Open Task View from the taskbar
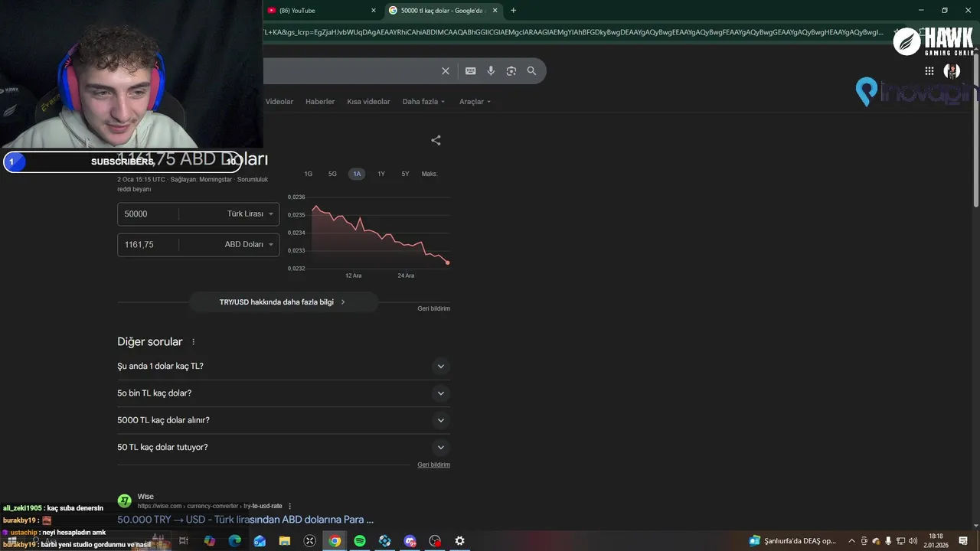Viewport: 980px width, 551px height. coord(184,541)
